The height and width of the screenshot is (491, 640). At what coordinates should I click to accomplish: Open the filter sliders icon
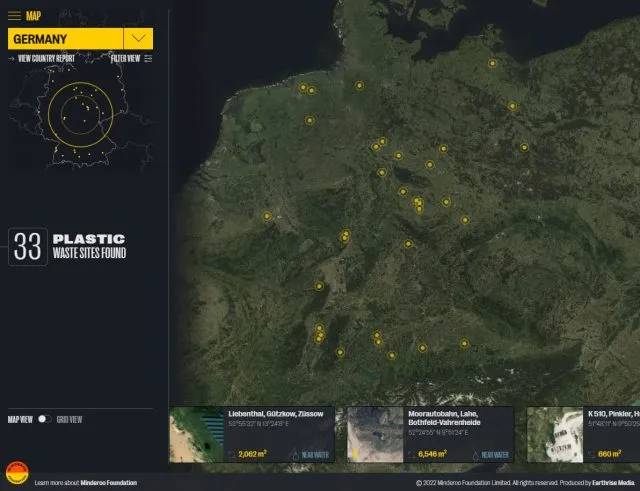pyautogui.click(x=148, y=59)
